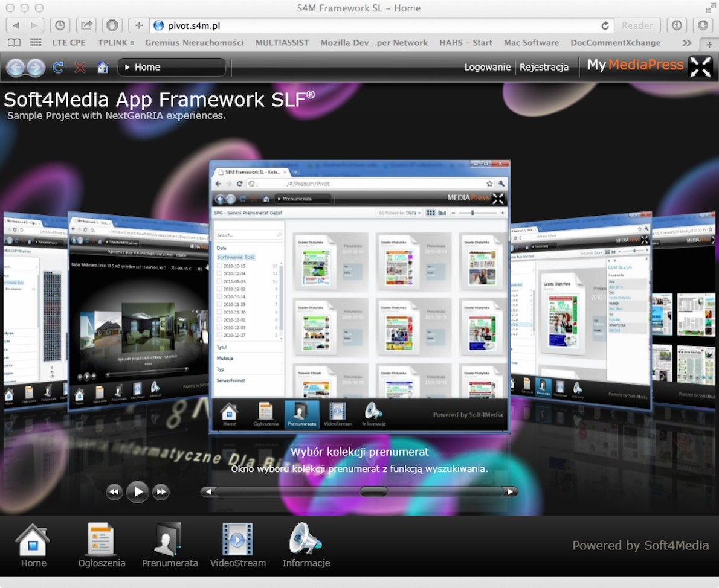Open the VideoStream section
The width and height of the screenshot is (719, 588).
click(x=237, y=545)
